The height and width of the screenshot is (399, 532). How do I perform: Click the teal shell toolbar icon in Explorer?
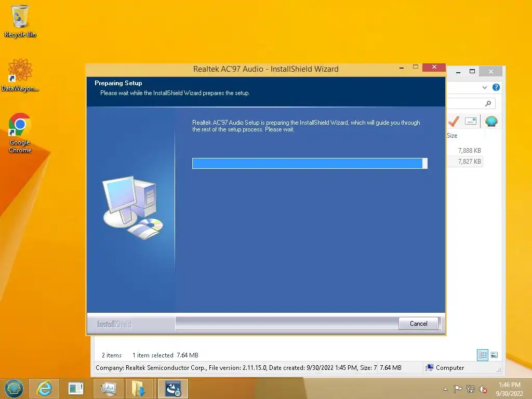point(491,121)
